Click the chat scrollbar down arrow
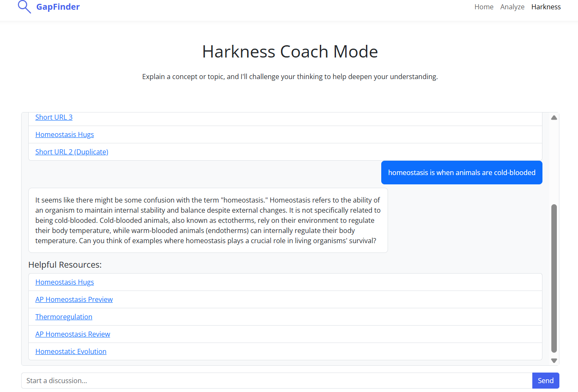 554,361
